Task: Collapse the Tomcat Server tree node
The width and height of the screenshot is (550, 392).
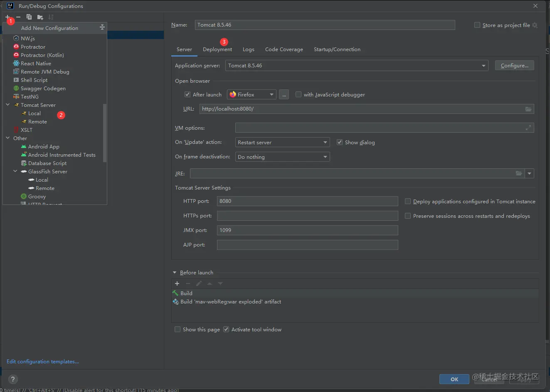Action: coord(8,105)
